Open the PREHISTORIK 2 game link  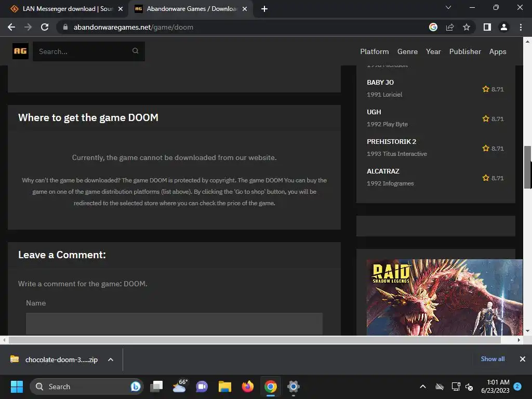[391, 141]
